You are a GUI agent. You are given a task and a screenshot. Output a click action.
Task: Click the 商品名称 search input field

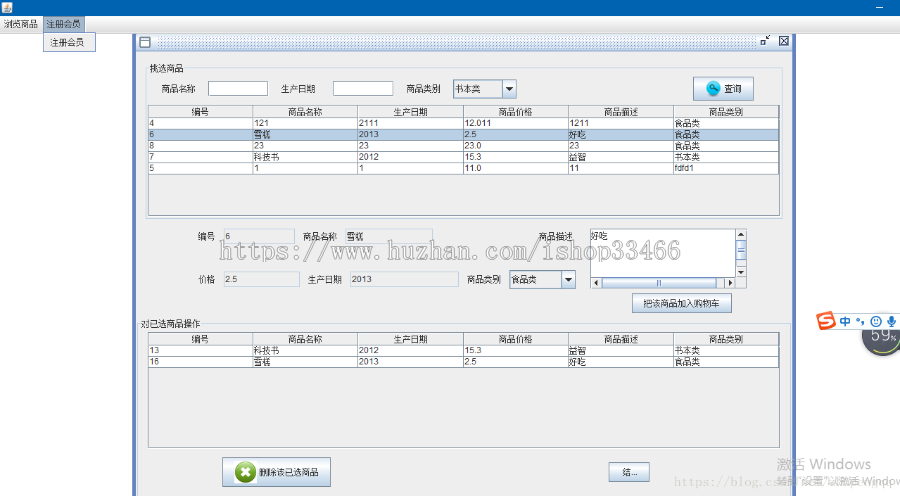click(238, 88)
